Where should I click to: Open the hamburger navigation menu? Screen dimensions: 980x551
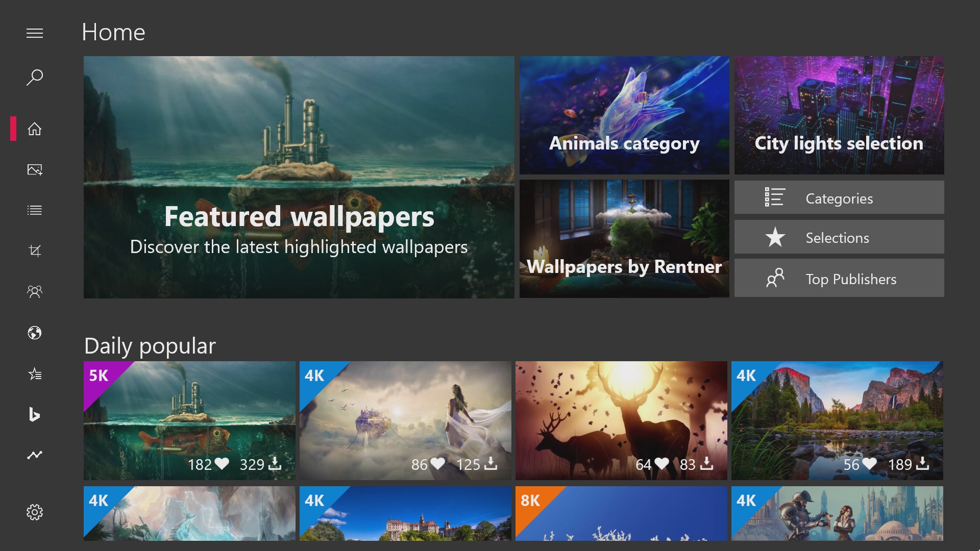tap(35, 34)
